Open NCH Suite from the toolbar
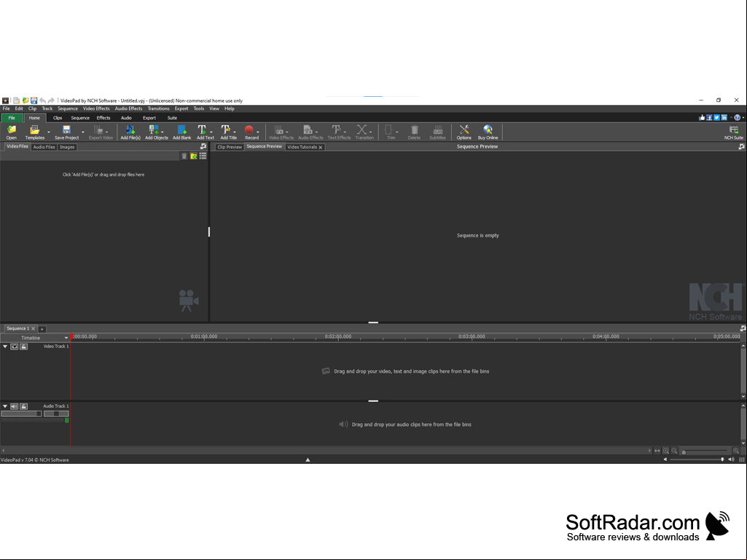This screenshot has width=747, height=560. 734,132
